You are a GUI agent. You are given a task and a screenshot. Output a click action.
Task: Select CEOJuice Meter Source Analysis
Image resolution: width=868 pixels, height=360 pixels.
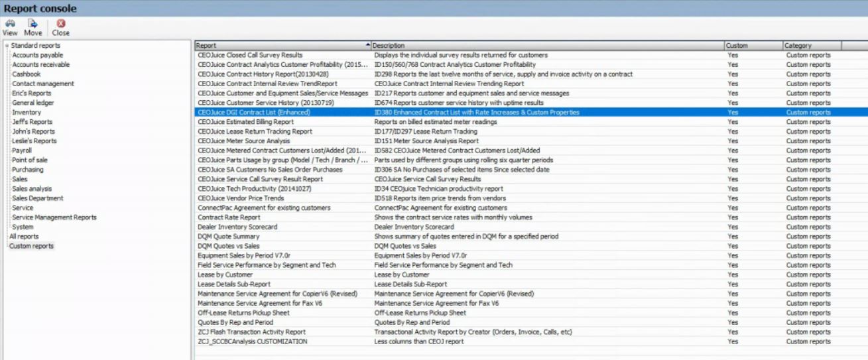[x=243, y=141]
